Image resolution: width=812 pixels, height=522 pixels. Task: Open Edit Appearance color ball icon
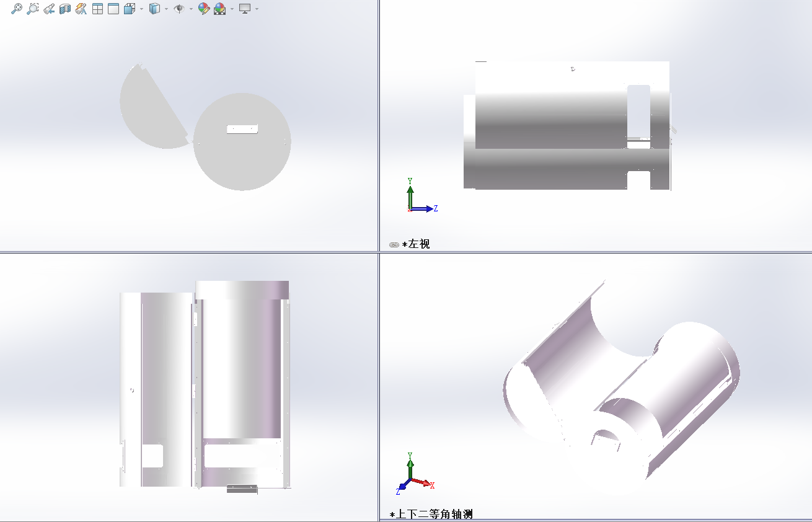(x=203, y=9)
